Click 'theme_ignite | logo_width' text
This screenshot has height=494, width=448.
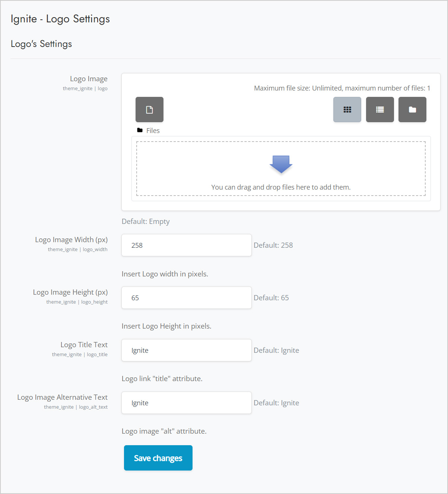77,250
